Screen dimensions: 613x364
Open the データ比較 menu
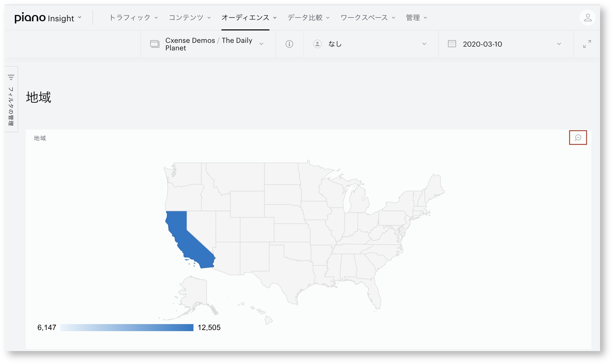point(308,18)
